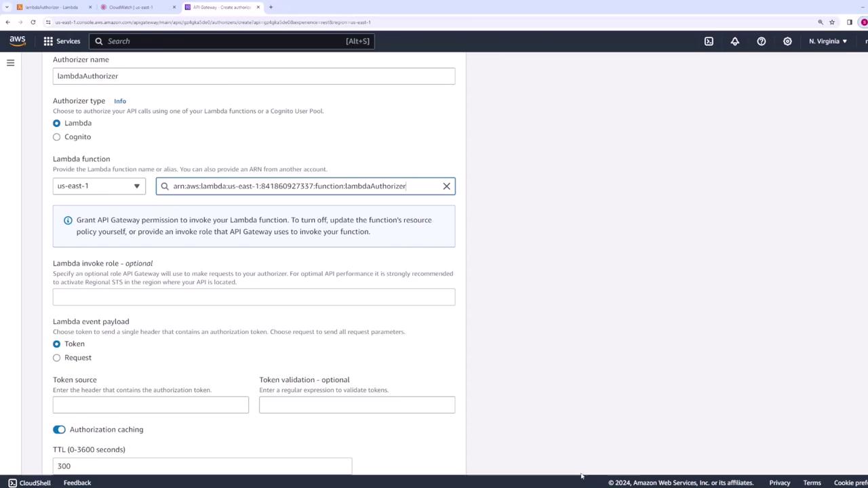Open the Info link beside Authorizer type
The image size is (868, 488).
point(120,101)
